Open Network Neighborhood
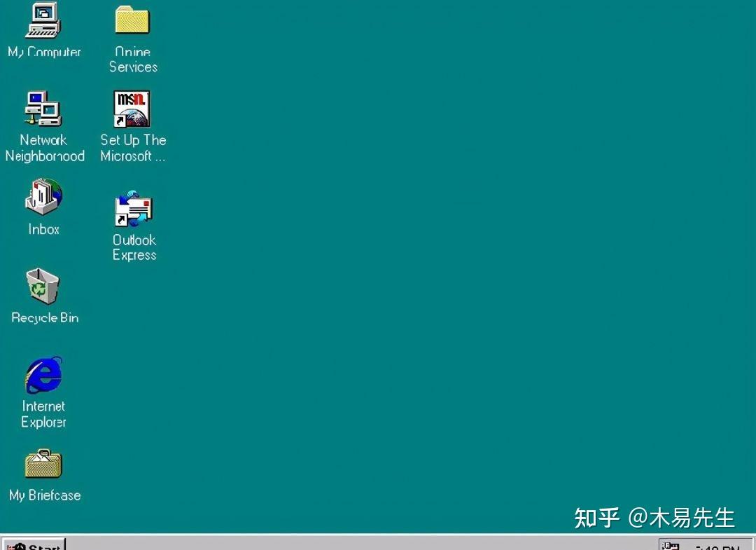The image size is (756, 550). pyautogui.click(x=43, y=109)
